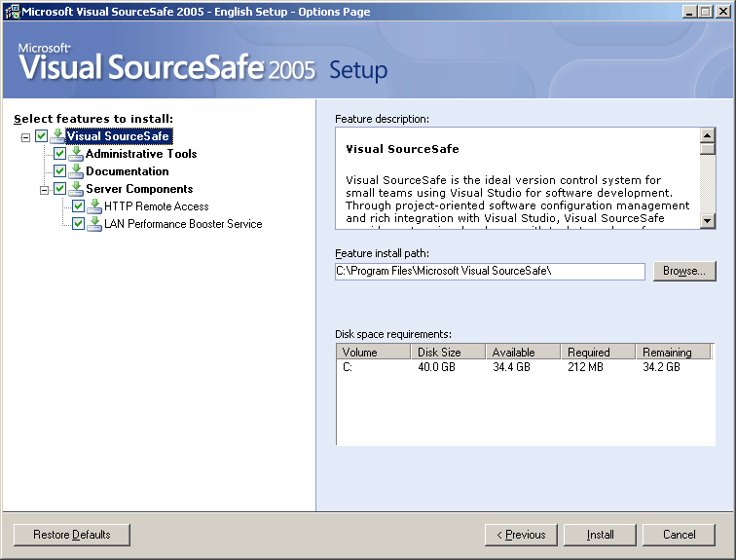Image resolution: width=736 pixels, height=560 pixels.
Task: Click the HTTP Remote Access install icon
Action: tap(94, 206)
